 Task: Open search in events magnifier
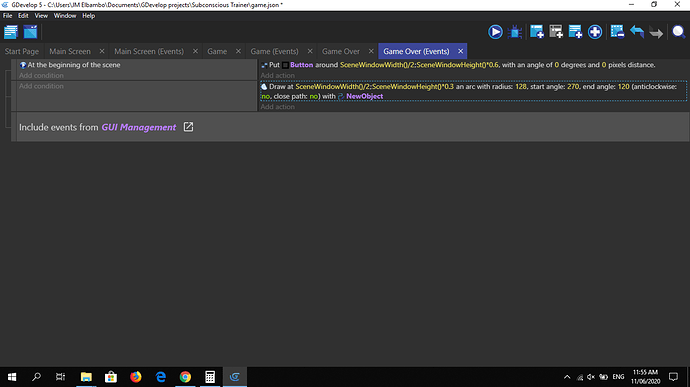(x=678, y=32)
